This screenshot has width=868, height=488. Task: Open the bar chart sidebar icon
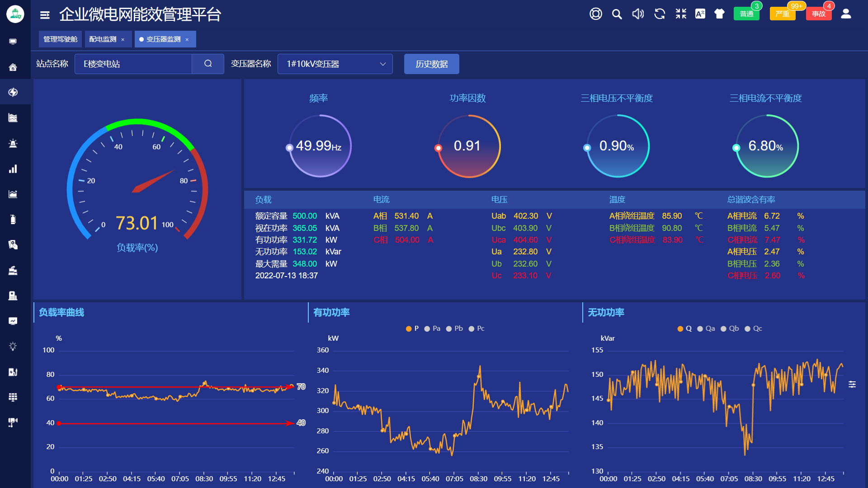point(13,169)
